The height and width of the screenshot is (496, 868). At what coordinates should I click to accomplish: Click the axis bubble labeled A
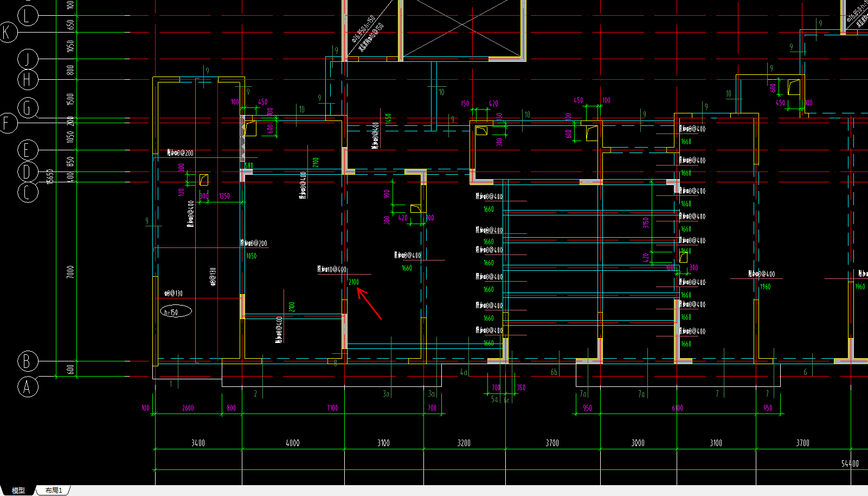(28, 387)
